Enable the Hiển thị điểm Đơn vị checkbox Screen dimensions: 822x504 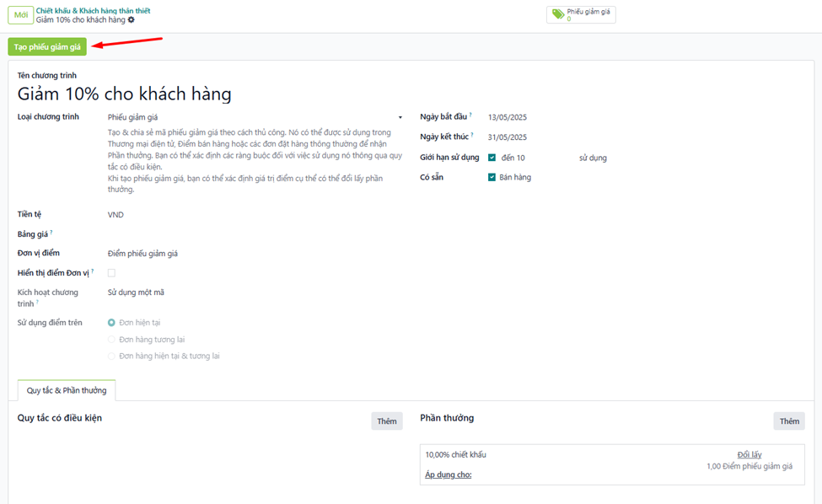point(111,273)
